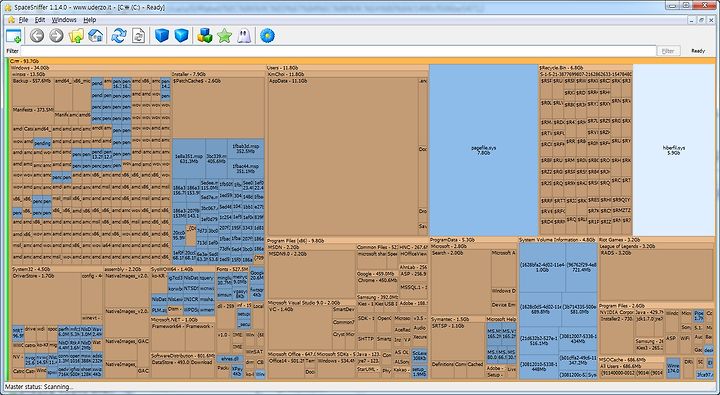Screen dimensions: 720x395
Task: Click Microsoft Visual Studio 9.0 - 2.0Gb header
Action: point(311,303)
